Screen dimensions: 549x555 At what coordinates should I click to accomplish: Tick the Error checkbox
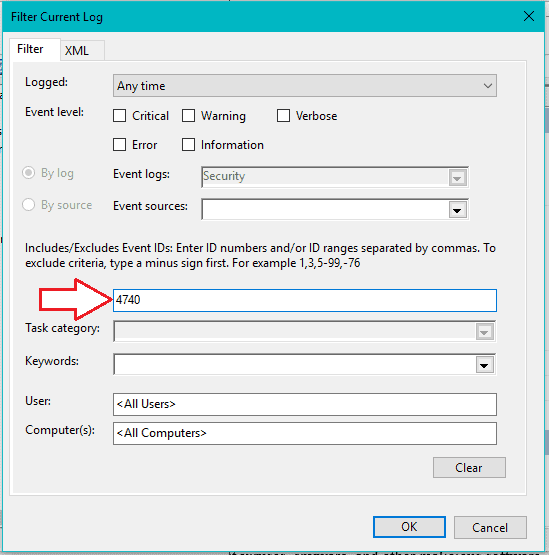(119, 145)
